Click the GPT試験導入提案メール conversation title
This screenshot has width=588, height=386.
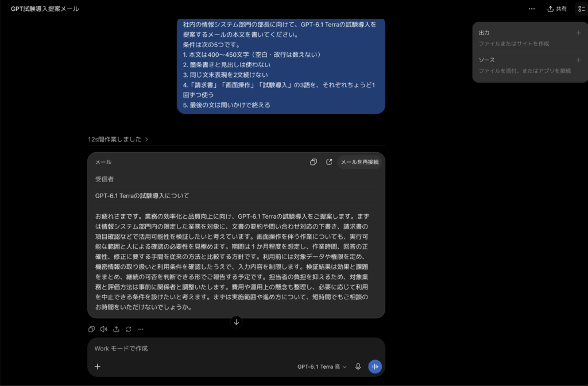(x=45, y=9)
